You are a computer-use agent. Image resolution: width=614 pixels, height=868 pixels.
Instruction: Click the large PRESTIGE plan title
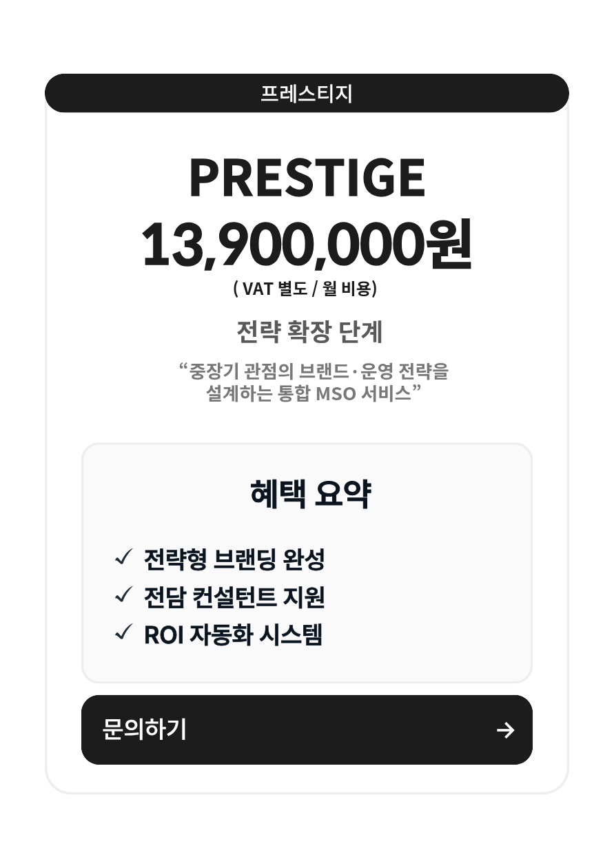(307, 178)
